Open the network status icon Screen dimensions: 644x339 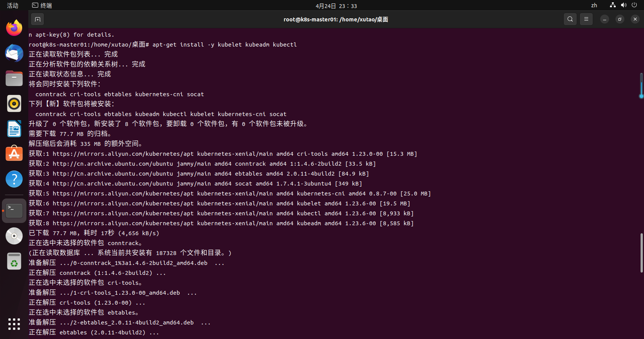(x=613, y=5)
